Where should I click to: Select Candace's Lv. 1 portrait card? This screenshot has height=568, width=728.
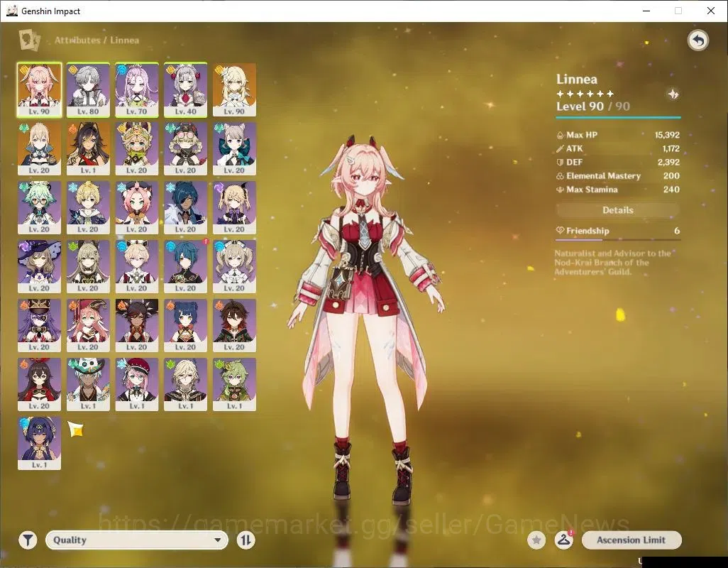[40, 444]
